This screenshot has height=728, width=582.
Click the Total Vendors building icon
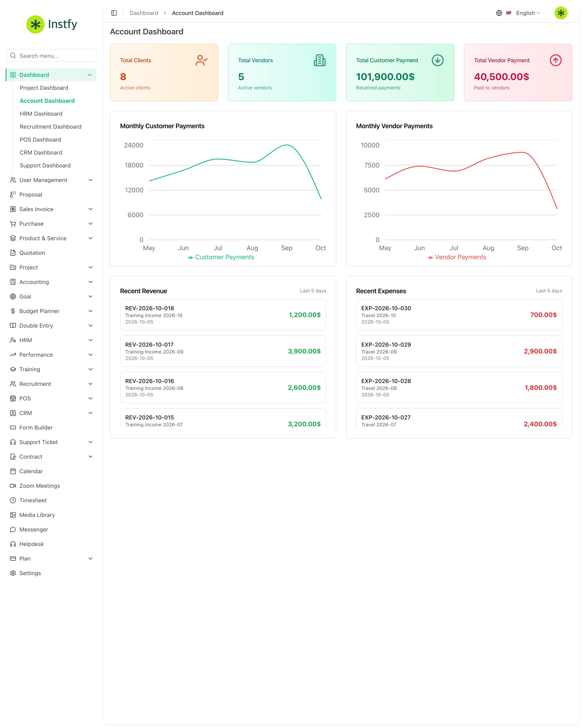coord(320,60)
